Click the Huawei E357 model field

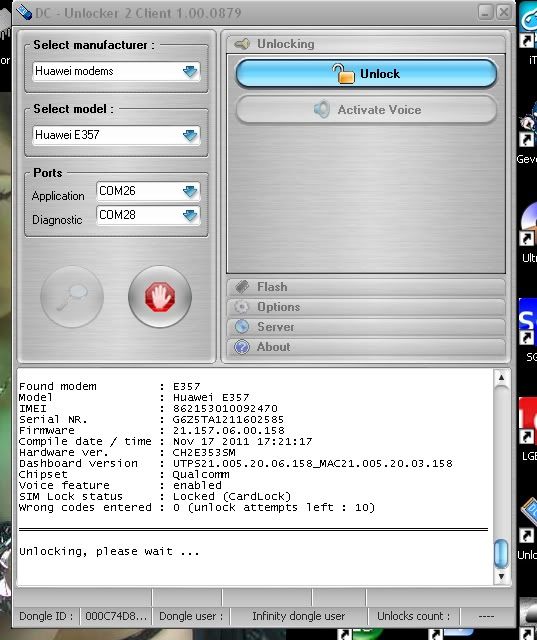(x=116, y=135)
